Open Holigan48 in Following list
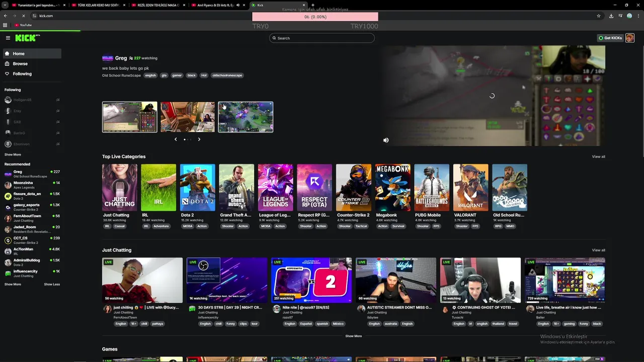The width and height of the screenshot is (644, 362). coord(32,100)
